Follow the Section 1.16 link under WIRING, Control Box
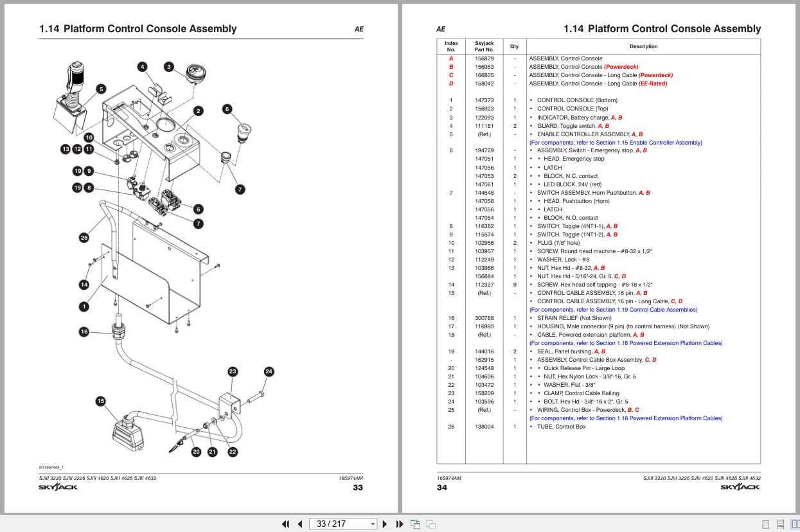 626,418
